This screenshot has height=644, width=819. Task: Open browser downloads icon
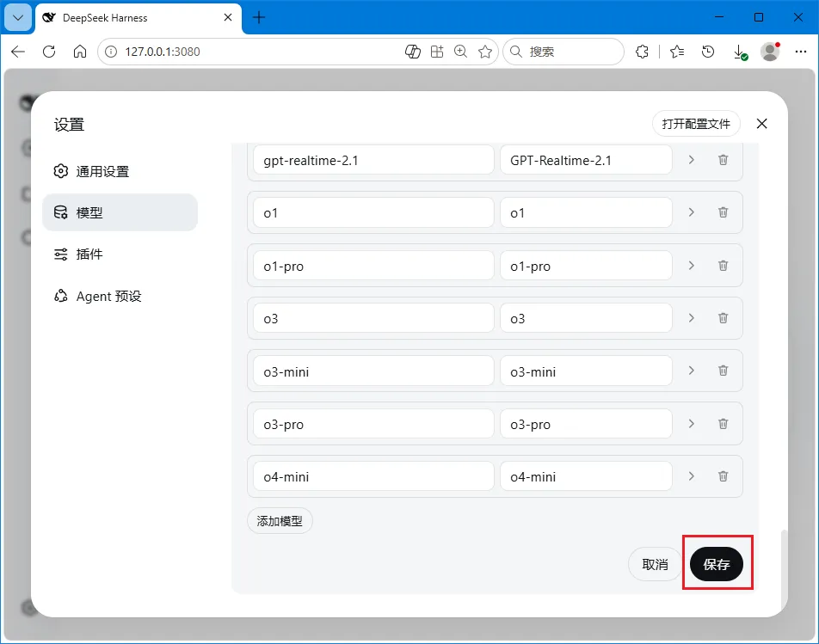740,52
